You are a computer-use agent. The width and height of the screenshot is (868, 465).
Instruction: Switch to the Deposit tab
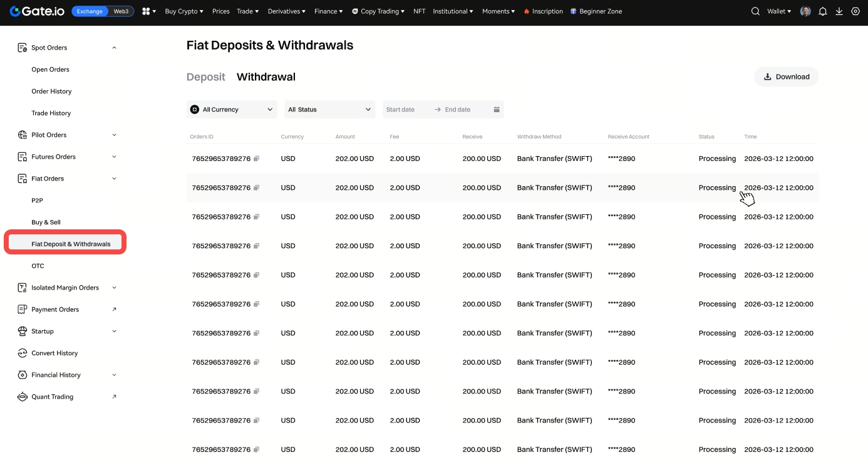[206, 77]
